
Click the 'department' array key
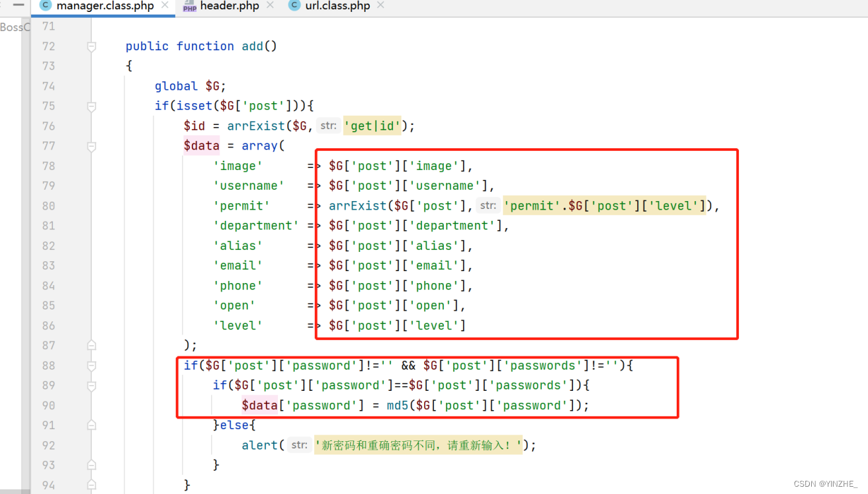[256, 226]
